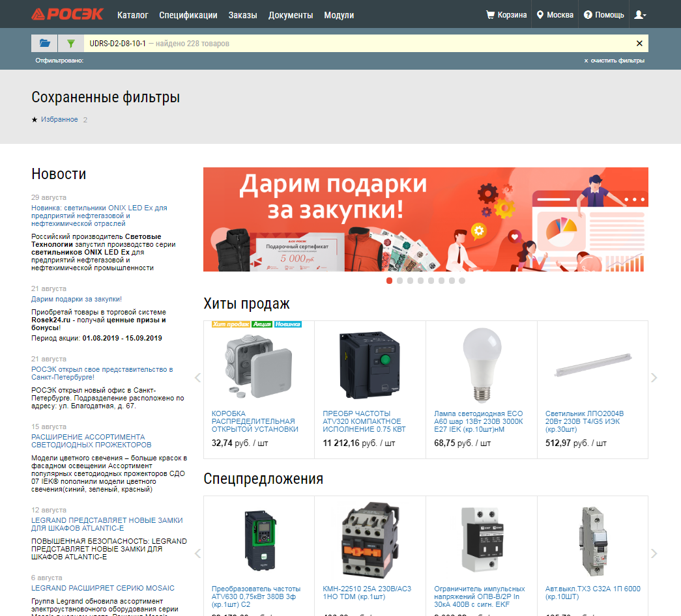Open КМН-22510 25А product link
681x616 pixels.
coord(367,593)
